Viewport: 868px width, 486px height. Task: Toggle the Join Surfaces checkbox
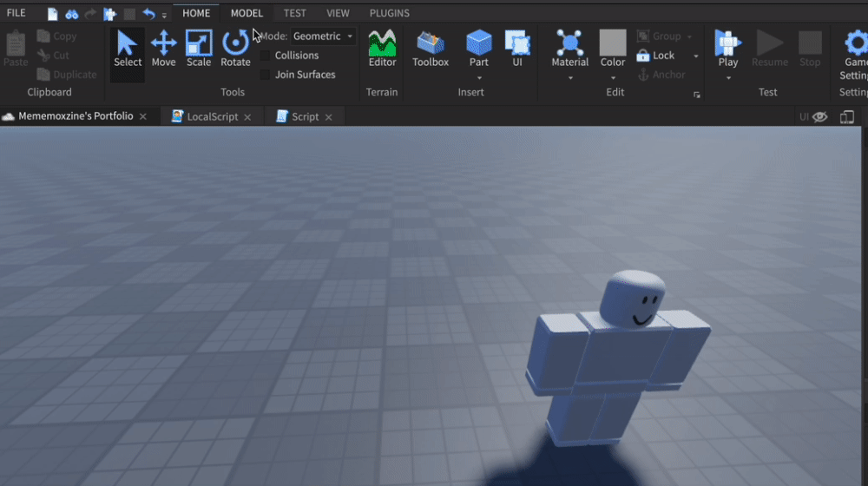265,74
